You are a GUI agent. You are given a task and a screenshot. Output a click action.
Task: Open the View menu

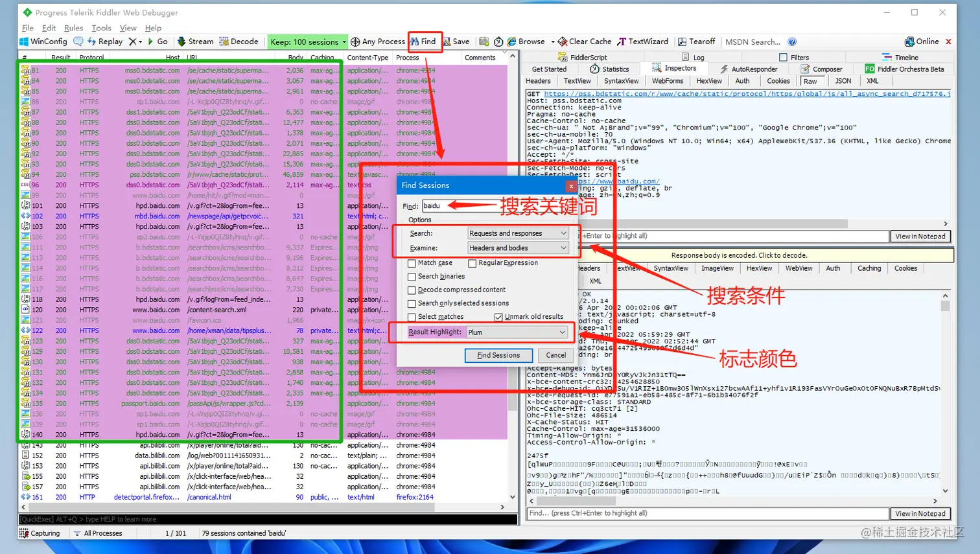point(128,28)
